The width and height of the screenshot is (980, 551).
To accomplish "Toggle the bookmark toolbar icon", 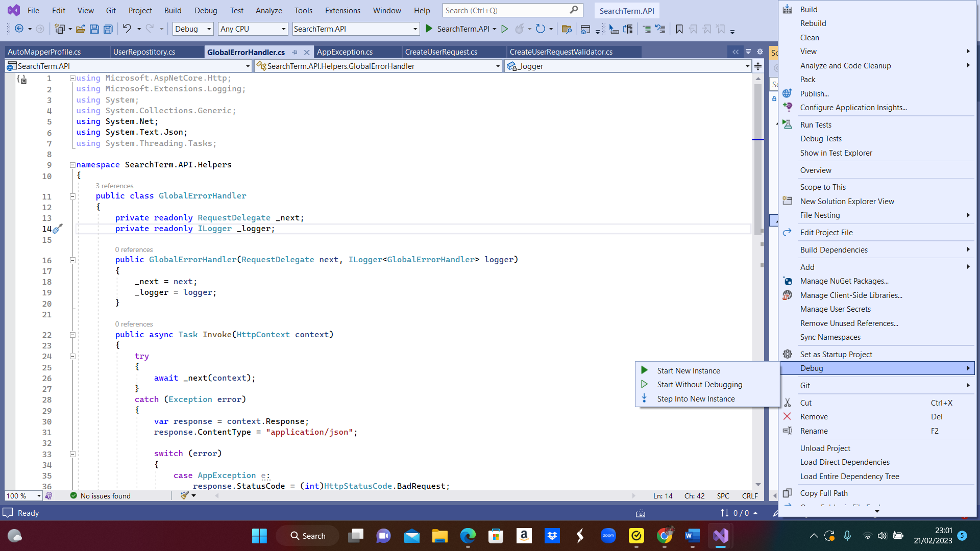I will coord(679,29).
